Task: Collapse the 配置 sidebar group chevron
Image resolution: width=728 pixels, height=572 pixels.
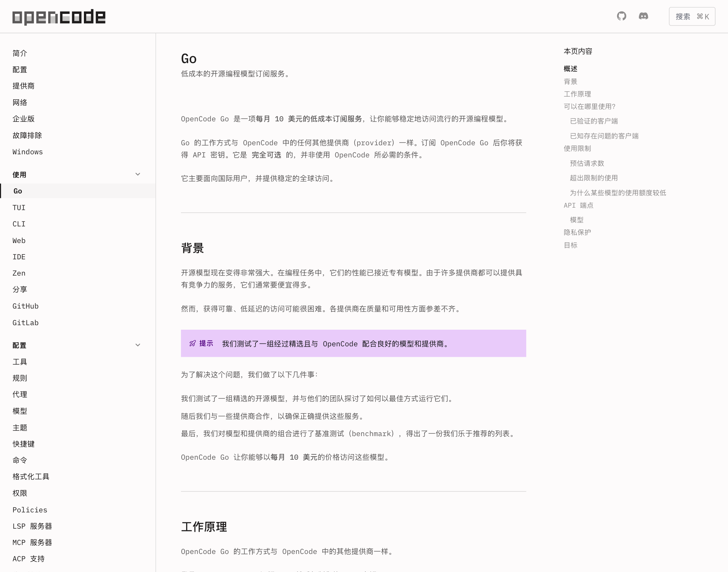Action: click(138, 345)
